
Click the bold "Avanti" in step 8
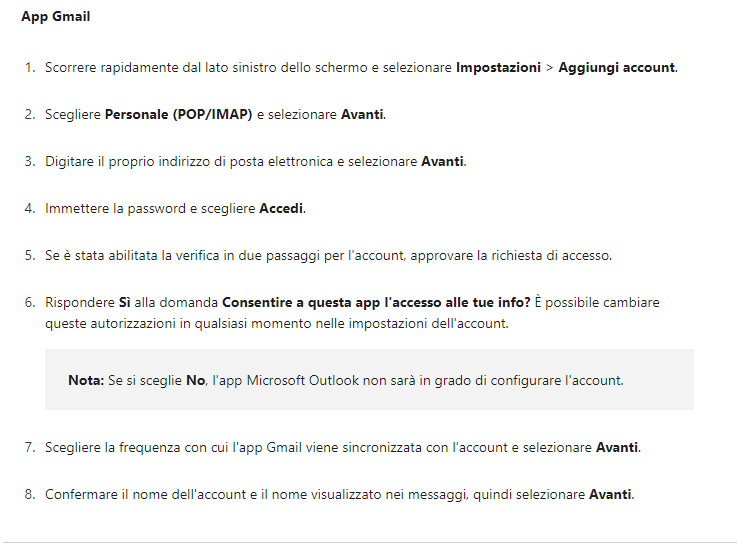coord(610,494)
